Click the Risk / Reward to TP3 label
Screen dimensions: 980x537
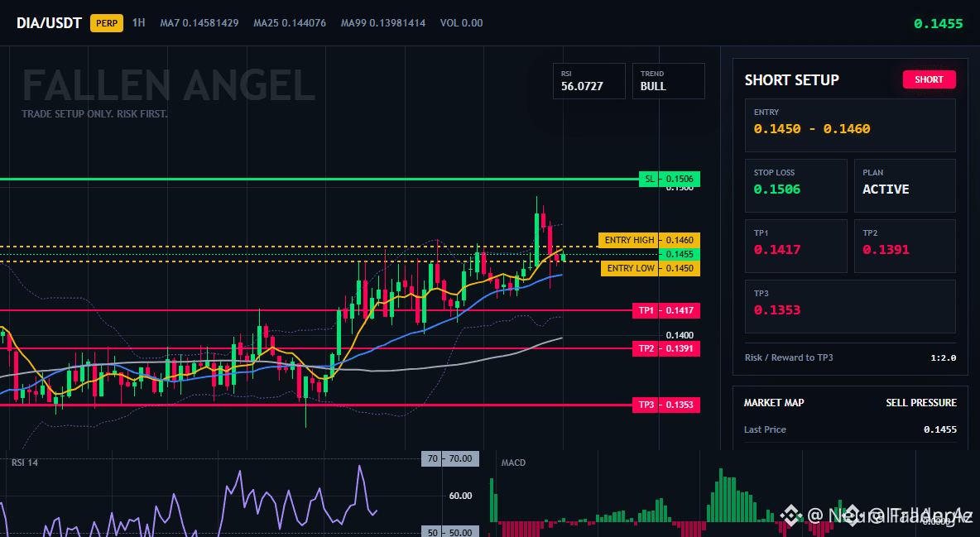click(x=788, y=357)
